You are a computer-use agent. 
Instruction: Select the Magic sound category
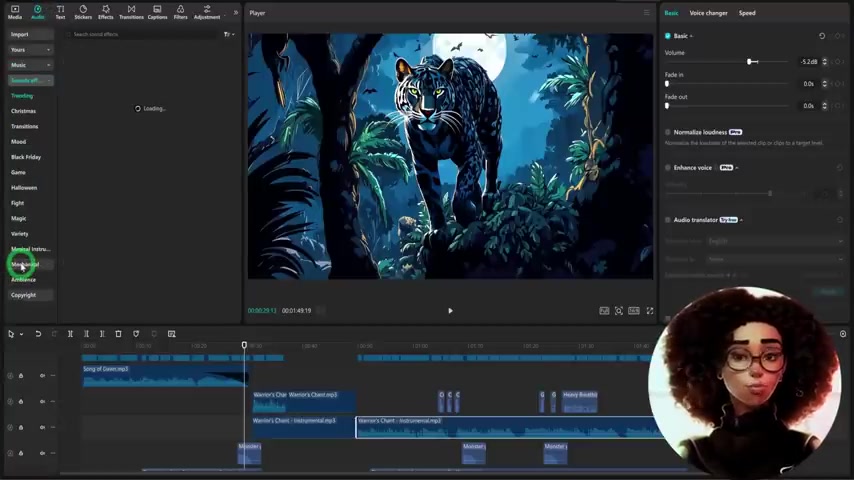click(x=19, y=218)
